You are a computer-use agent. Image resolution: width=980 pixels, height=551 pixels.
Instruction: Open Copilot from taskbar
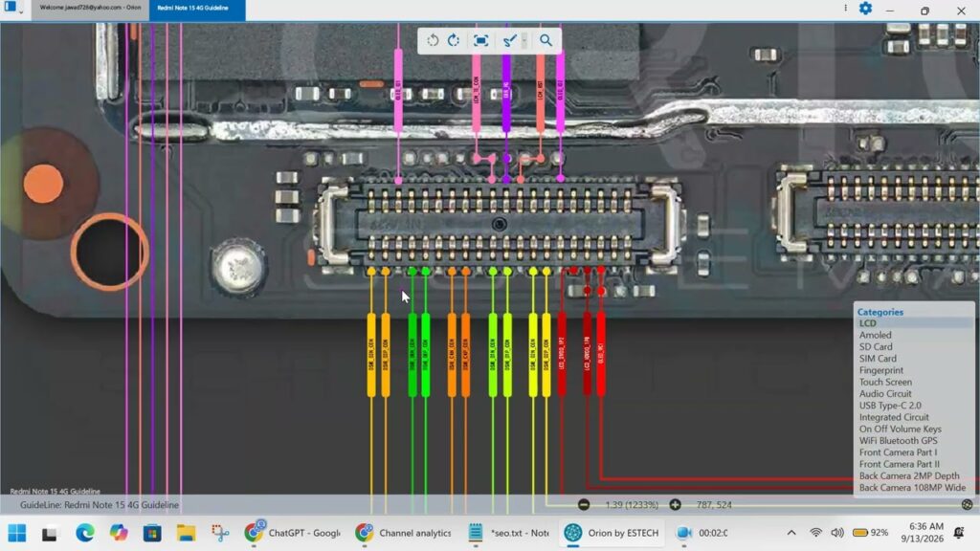click(118, 533)
